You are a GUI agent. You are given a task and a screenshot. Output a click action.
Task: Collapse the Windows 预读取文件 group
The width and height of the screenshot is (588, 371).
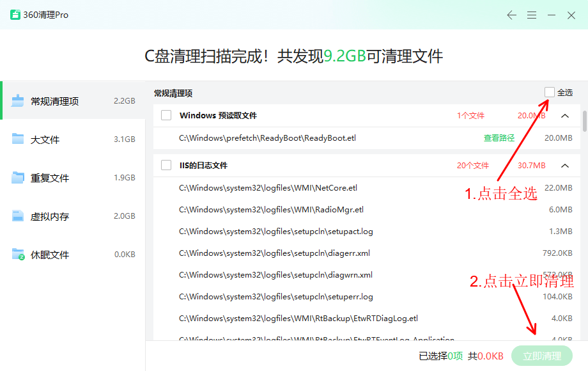point(565,116)
